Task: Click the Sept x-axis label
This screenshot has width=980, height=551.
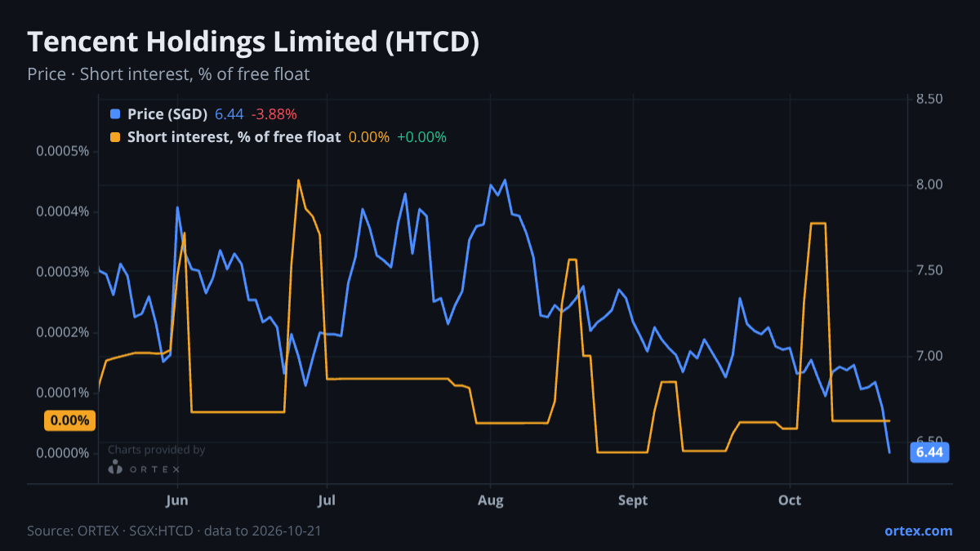Action: (633, 500)
